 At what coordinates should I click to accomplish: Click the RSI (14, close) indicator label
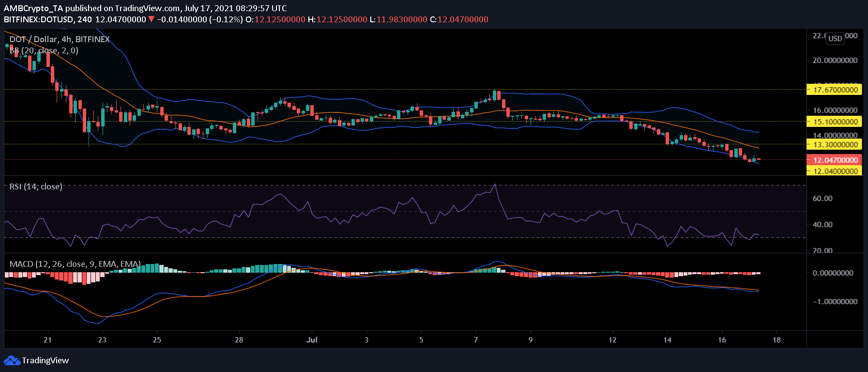click(36, 186)
